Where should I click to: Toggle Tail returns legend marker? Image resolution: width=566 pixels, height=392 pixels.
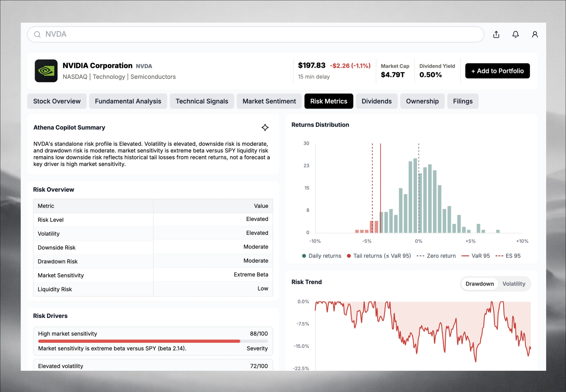[349, 256]
